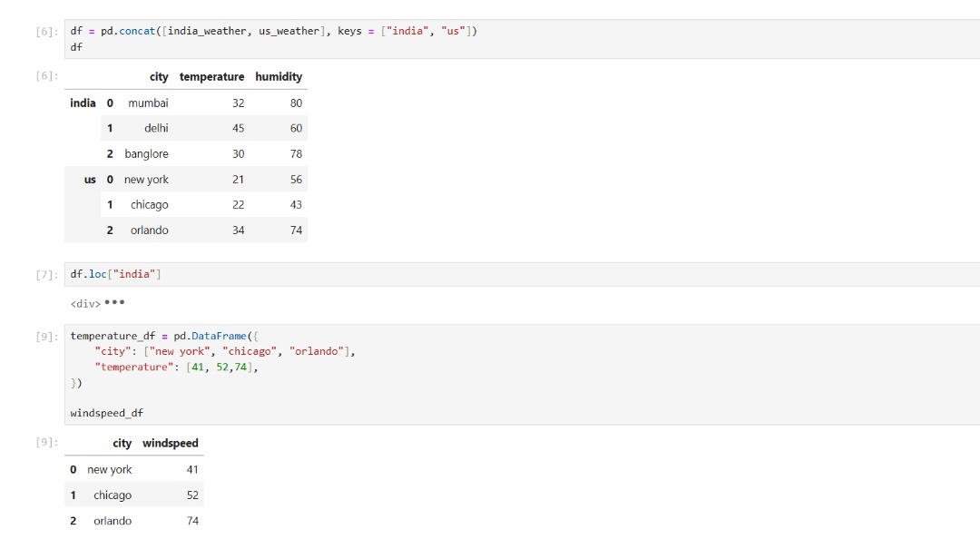Screen dimensions: 980x549
Task: Select 'new york' in the windspeed table
Action: click(x=110, y=469)
